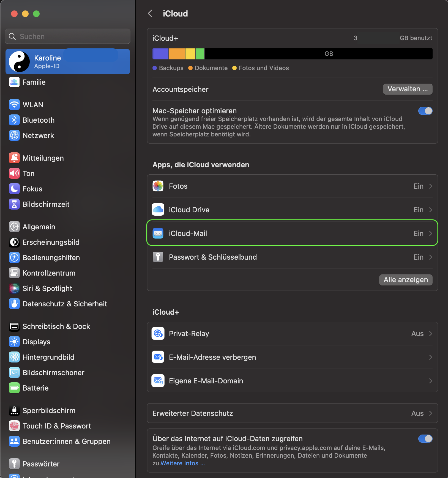Click the Erweiterter Datenschutz row label

[193, 413]
